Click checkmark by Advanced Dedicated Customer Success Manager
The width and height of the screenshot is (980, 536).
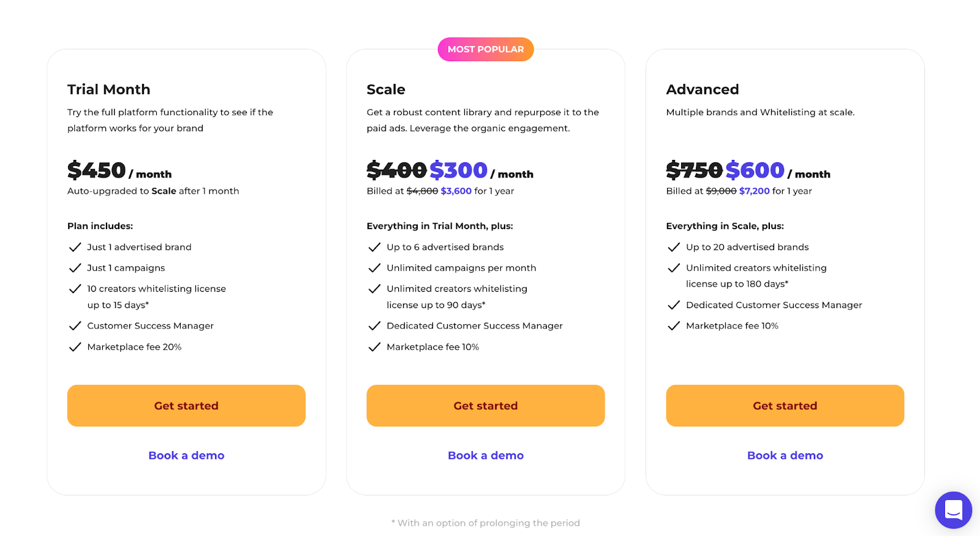pos(674,305)
